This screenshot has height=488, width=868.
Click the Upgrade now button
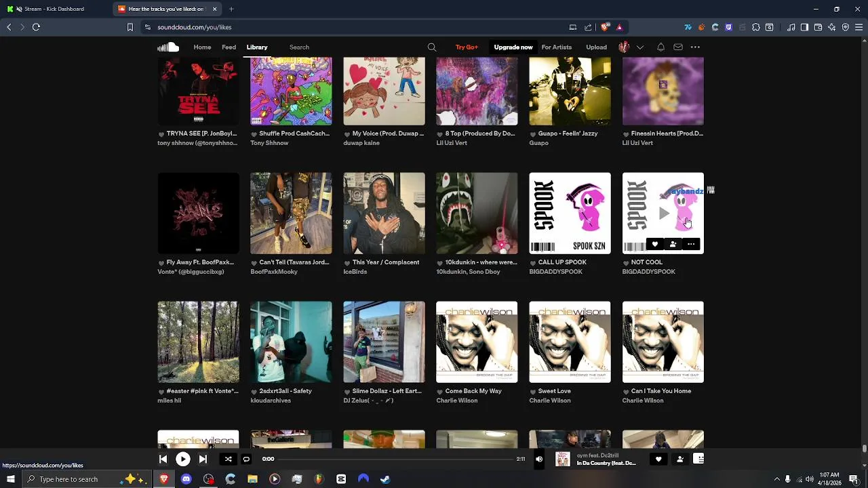[513, 47]
